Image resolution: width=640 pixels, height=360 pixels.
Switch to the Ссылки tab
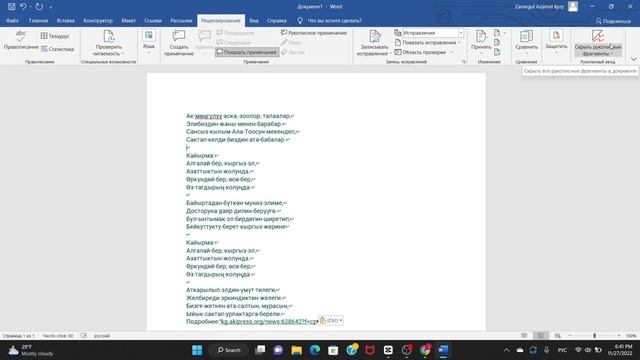[153, 20]
